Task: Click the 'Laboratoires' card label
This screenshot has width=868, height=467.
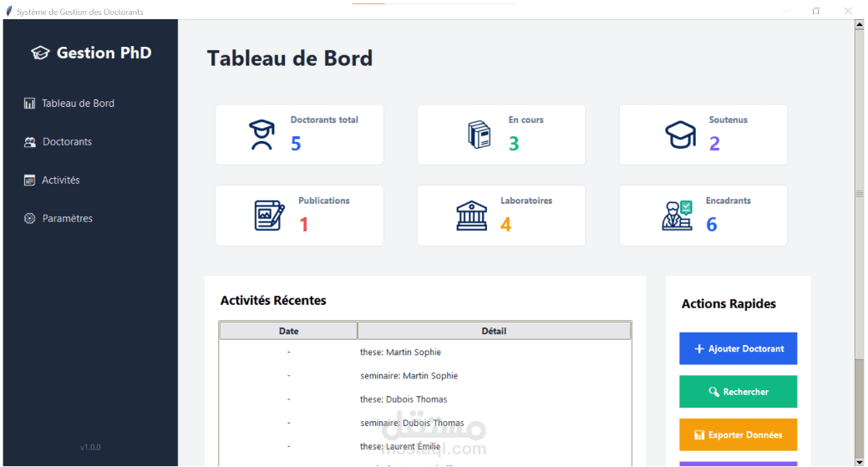Action: tap(526, 201)
